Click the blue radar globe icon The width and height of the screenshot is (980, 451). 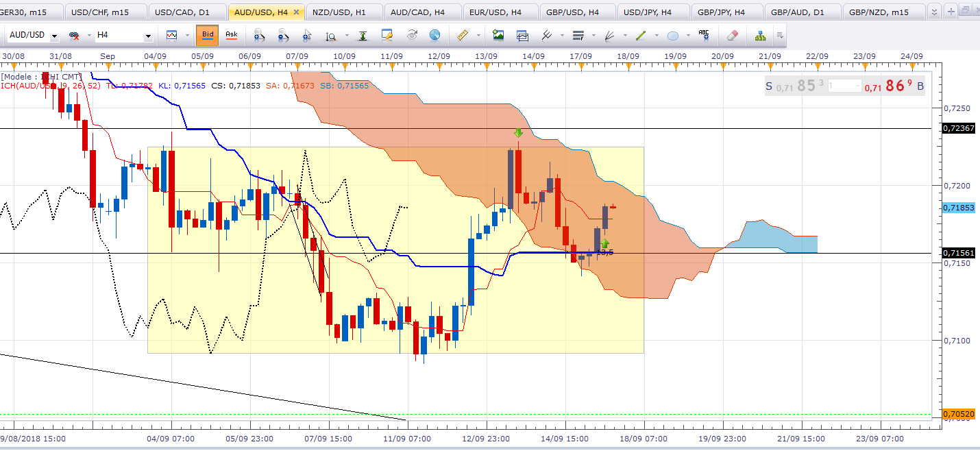[x=434, y=35]
